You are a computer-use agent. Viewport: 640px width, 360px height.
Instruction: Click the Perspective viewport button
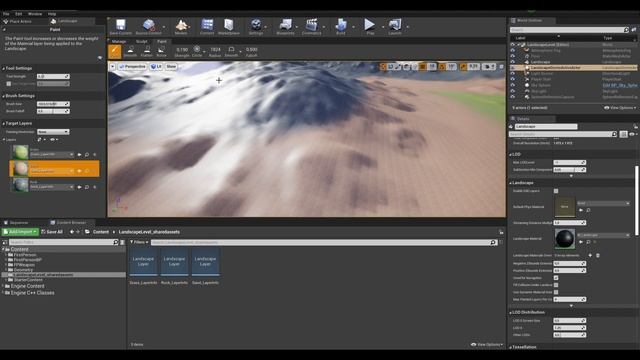click(x=132, y=66)
